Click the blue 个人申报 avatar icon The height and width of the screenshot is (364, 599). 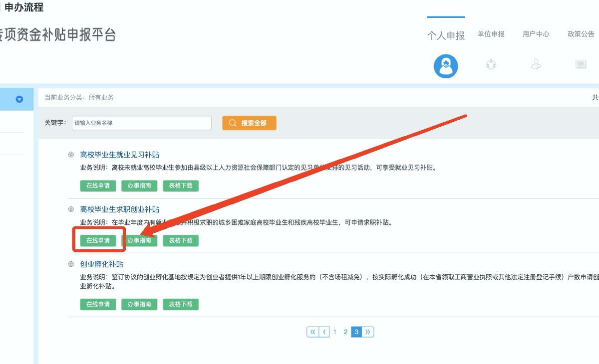[446, 66]
